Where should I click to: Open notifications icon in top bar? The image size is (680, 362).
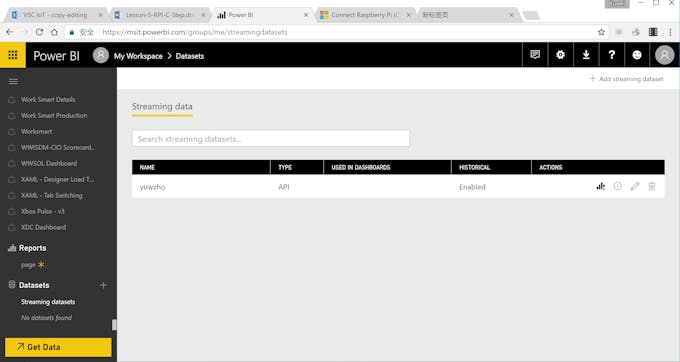pos(535,55)
